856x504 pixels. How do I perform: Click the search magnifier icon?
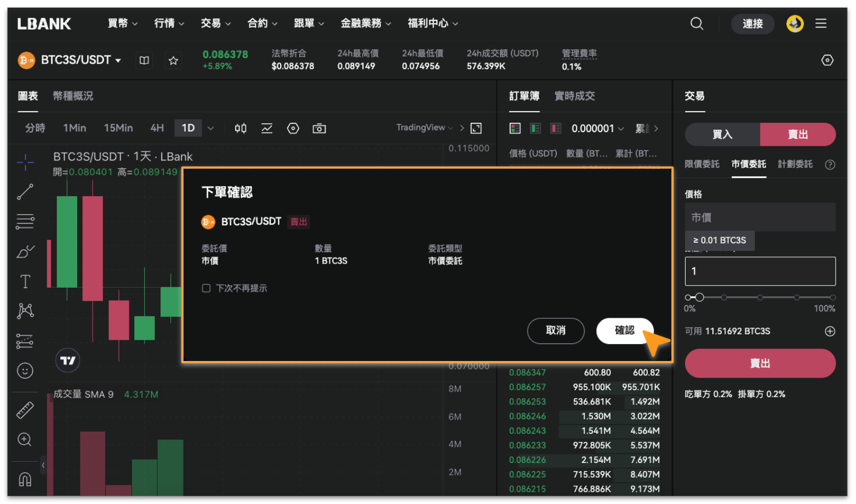point(697,24)
